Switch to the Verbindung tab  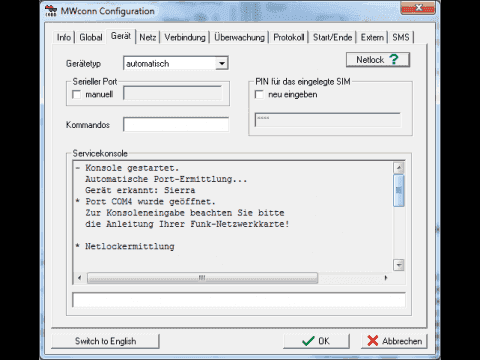(185, 37)
